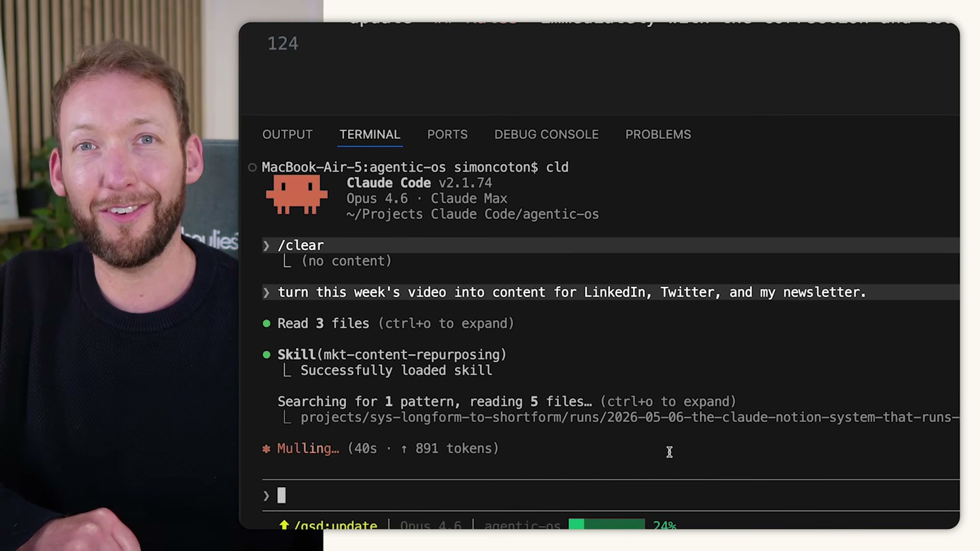Click the projects/sys-longform-to-shortform path
The image size is (980, 551).
(x=630, y=417)
